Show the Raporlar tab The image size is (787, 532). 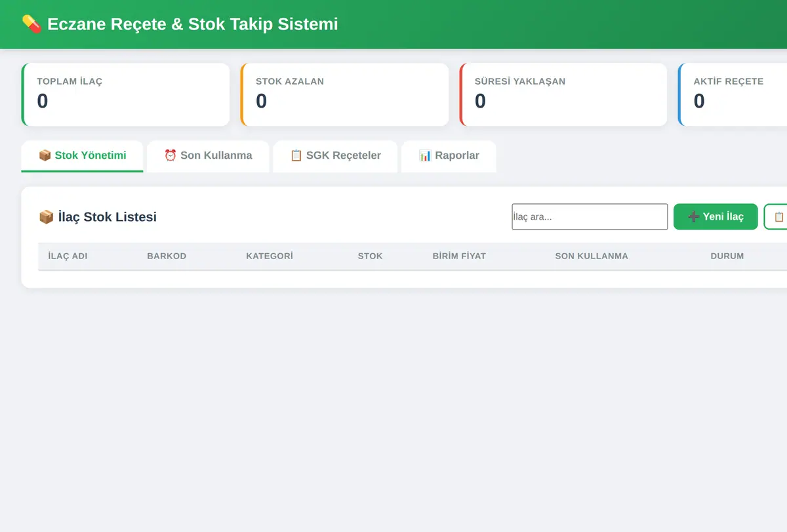(x=449, y=156)
